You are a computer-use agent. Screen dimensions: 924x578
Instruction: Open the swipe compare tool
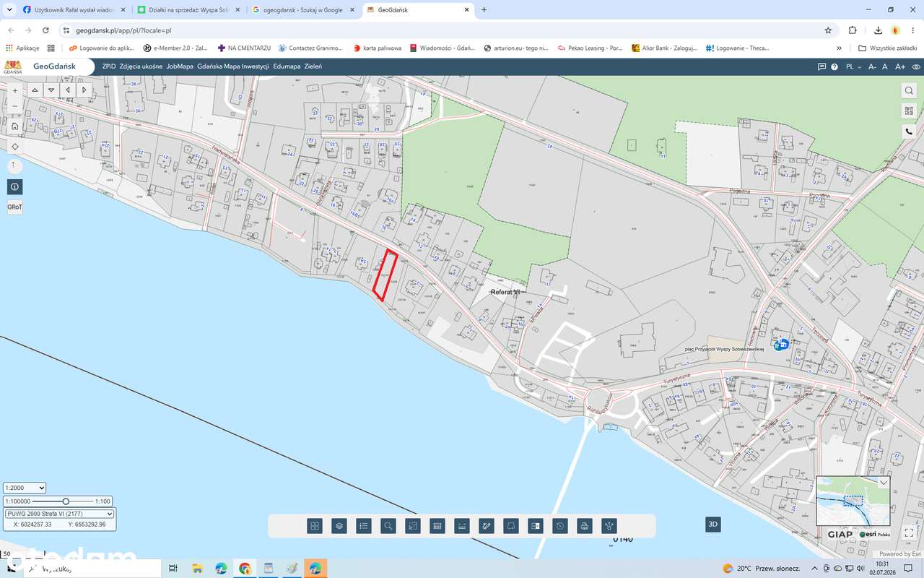click(x=536, y=526)
